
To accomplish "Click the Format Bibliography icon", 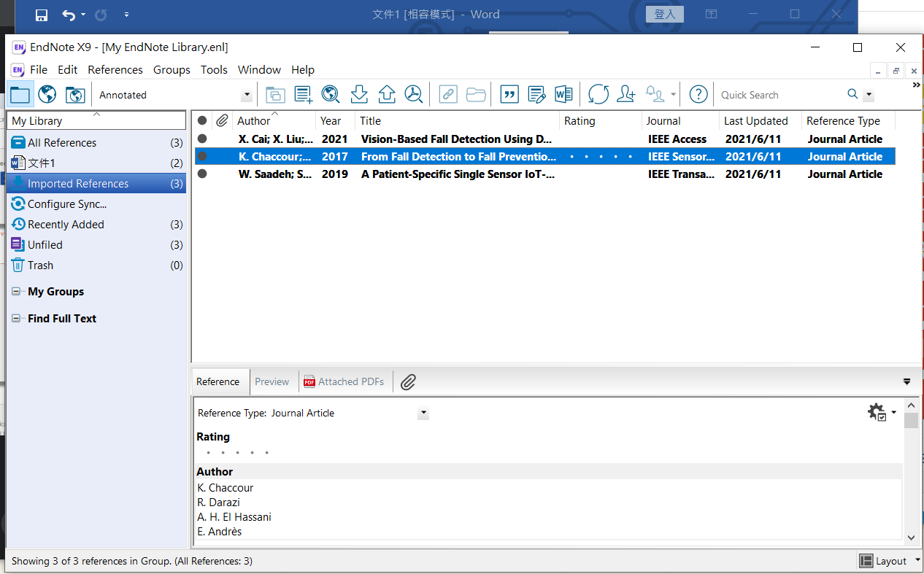I will pyautogui.click(x=537, y=94).
